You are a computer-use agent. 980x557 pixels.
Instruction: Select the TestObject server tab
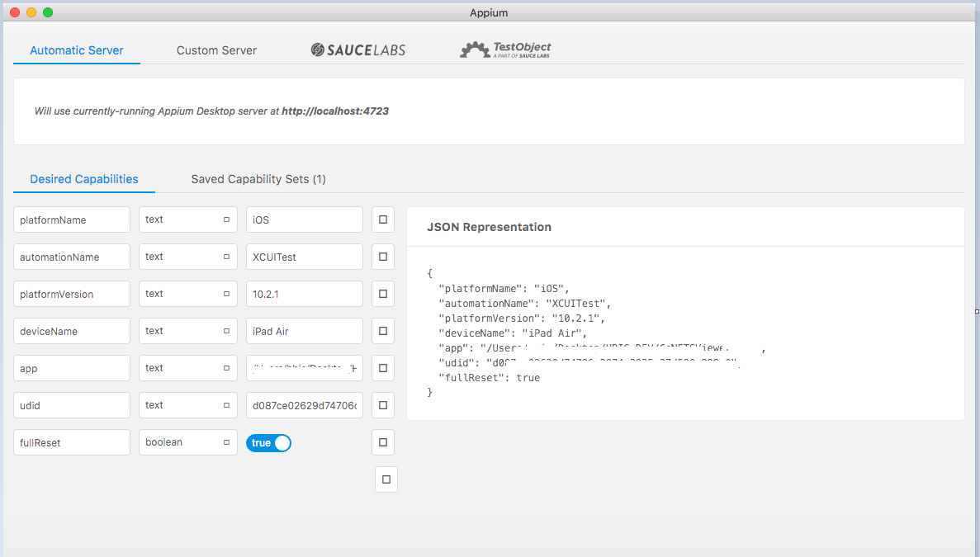pos(505,50)
